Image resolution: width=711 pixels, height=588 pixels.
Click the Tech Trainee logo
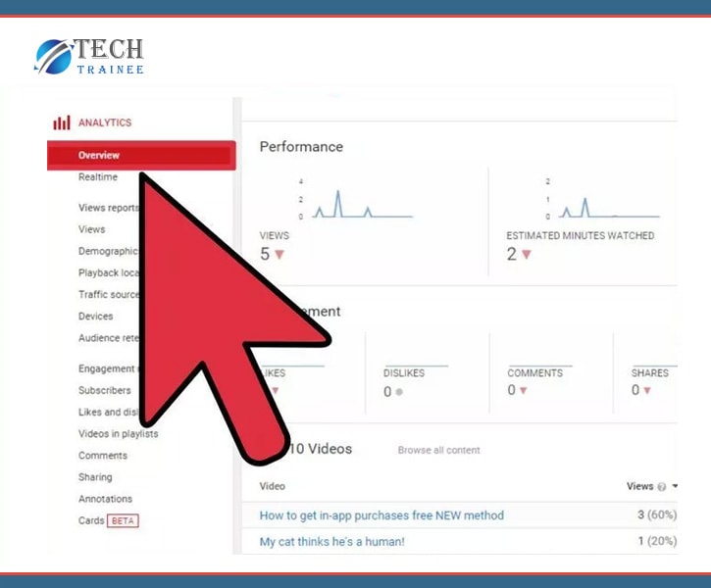(x=89, y=57)
